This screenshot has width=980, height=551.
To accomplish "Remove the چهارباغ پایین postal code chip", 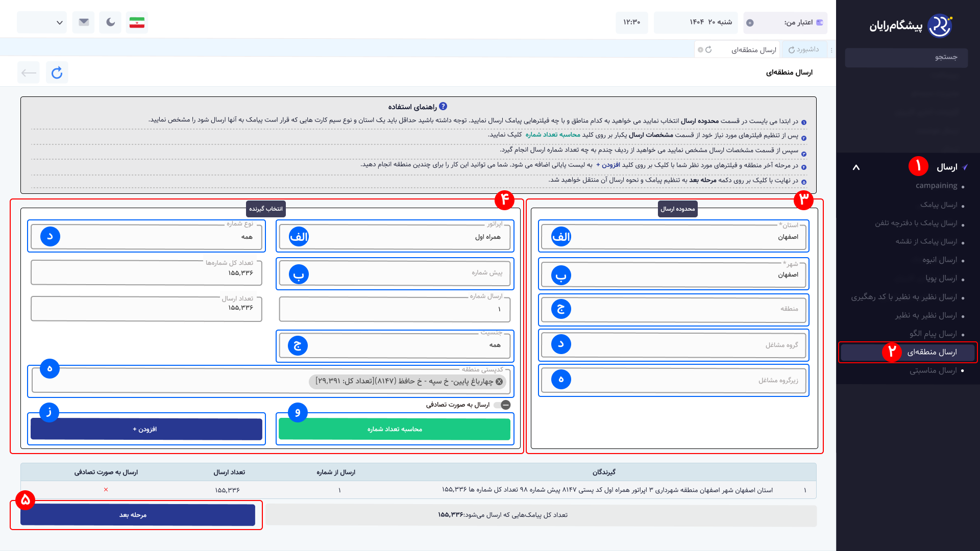I will (499, 382).
